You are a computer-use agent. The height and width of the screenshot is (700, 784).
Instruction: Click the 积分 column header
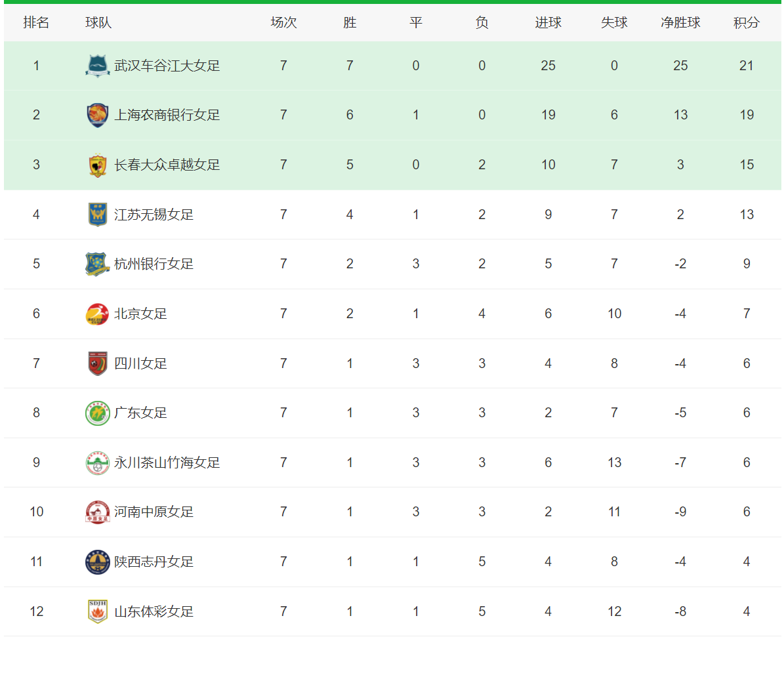coord(747,22)
